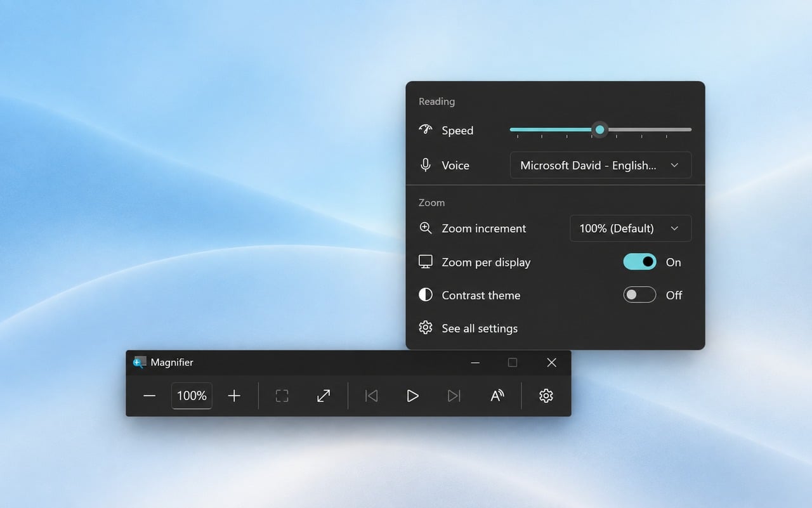Click the Zoom increment label
812x508 pixels.
click(x=484, y=228)
